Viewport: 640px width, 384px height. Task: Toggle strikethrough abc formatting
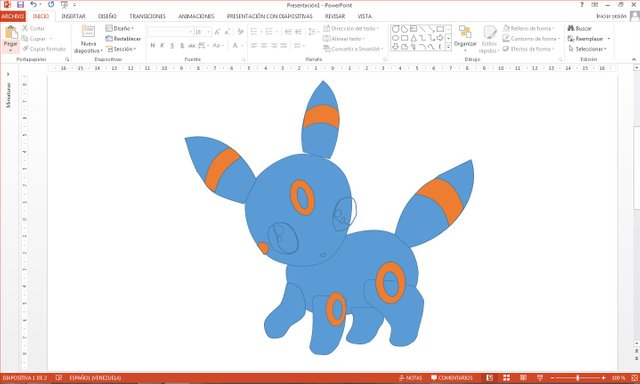tap(191, 45)
